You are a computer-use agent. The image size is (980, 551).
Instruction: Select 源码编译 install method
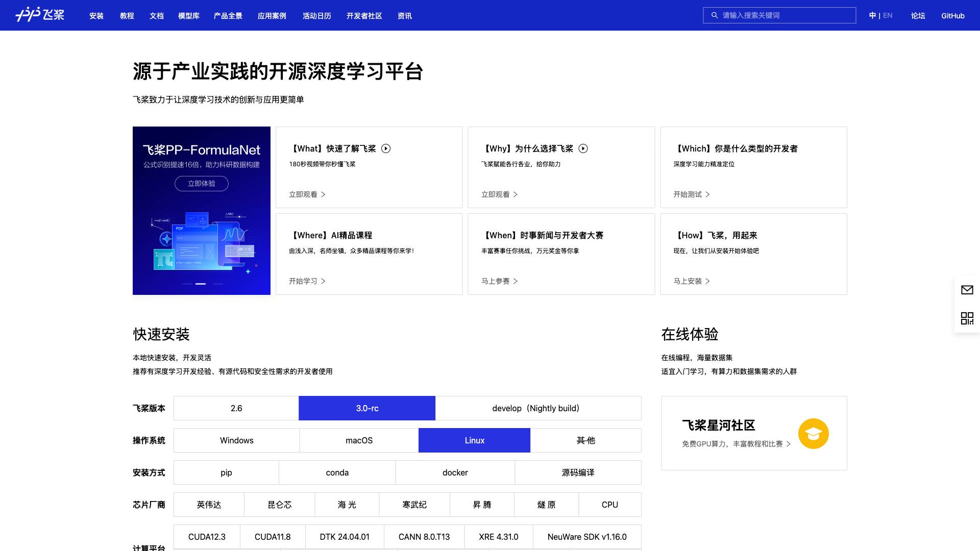(x=578, y=472)
